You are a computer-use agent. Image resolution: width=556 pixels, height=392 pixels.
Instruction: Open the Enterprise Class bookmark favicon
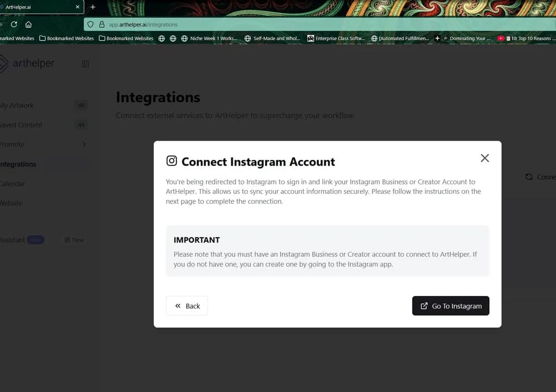click(x=311, y=39)
